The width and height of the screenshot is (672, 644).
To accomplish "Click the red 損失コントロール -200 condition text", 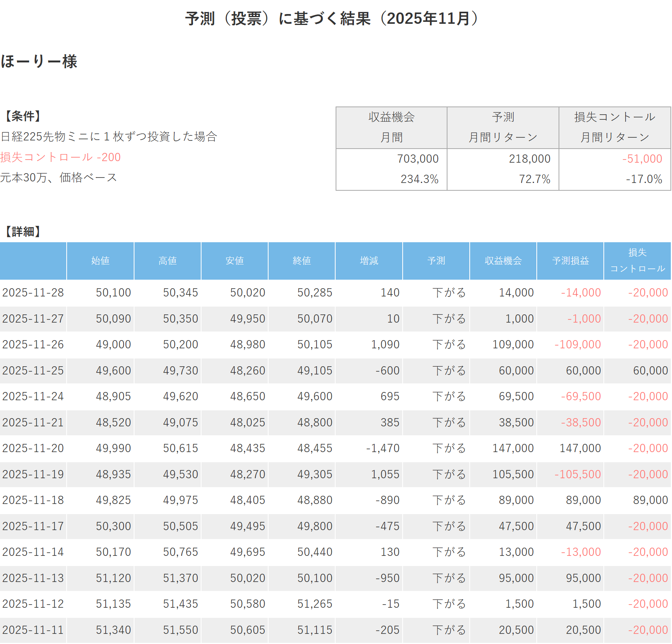I will (x=60, y=157).
